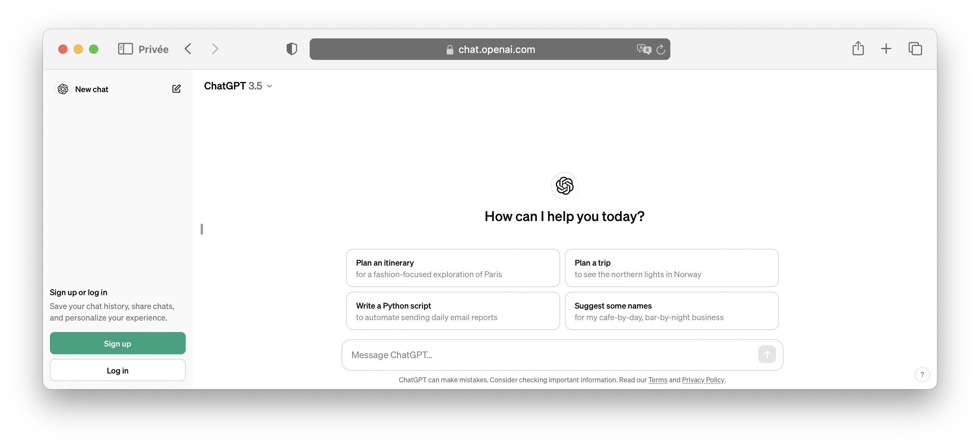Viewport: 980px width, 446px height.
Task: Open the help question mark button
Action: pyautogui.click(x=922, y=374)
